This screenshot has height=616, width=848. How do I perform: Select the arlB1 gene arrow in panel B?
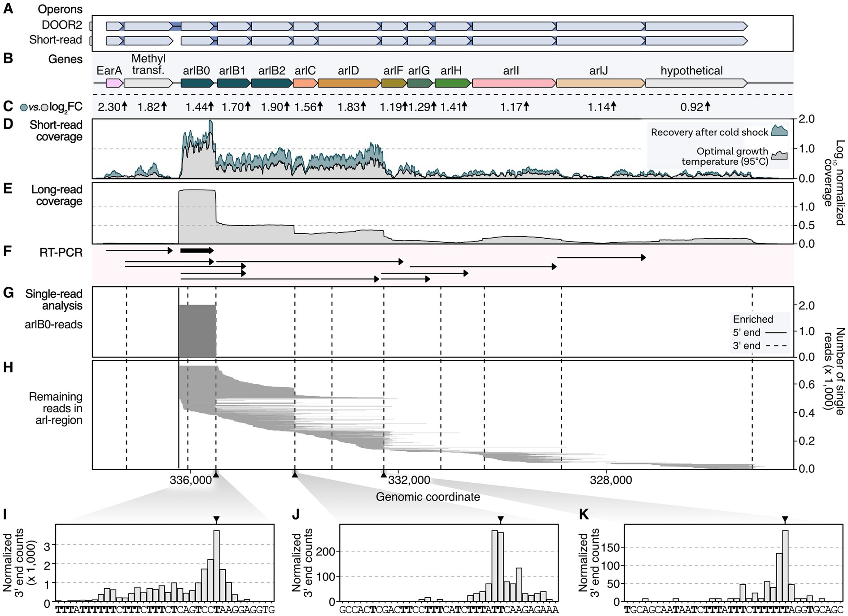point(234,83)
